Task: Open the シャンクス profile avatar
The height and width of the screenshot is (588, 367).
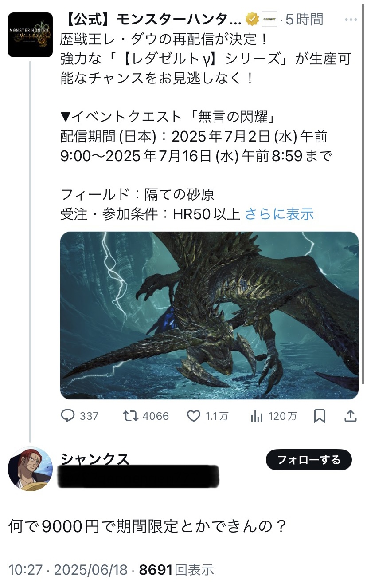Action: (30, 469)
